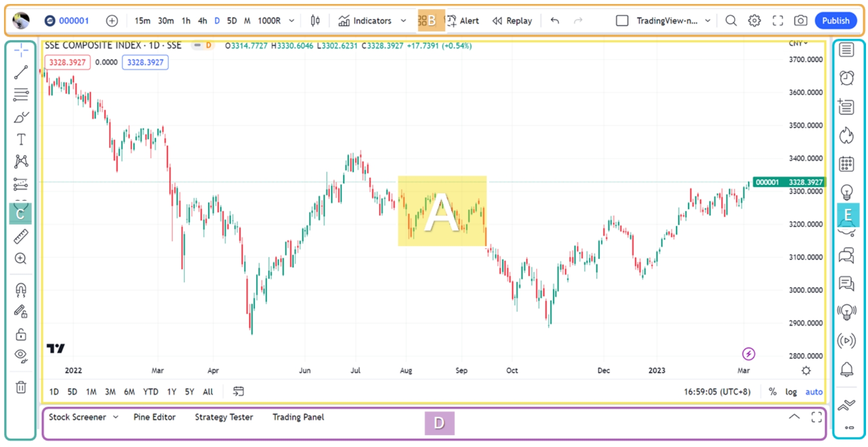Enter fullscreen mode from top toolbar
Image resolution: width=868 pixels, height=447 pixels.
(x=778, y=20)
